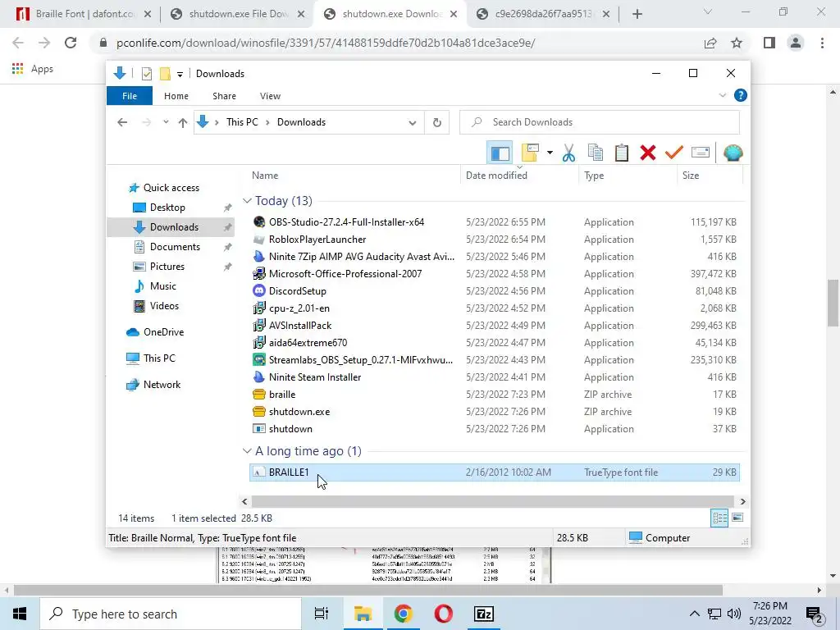Go up one folder level arrow
Image resolution: width=840 pixels, height=630 pixels.
(183, 123)
